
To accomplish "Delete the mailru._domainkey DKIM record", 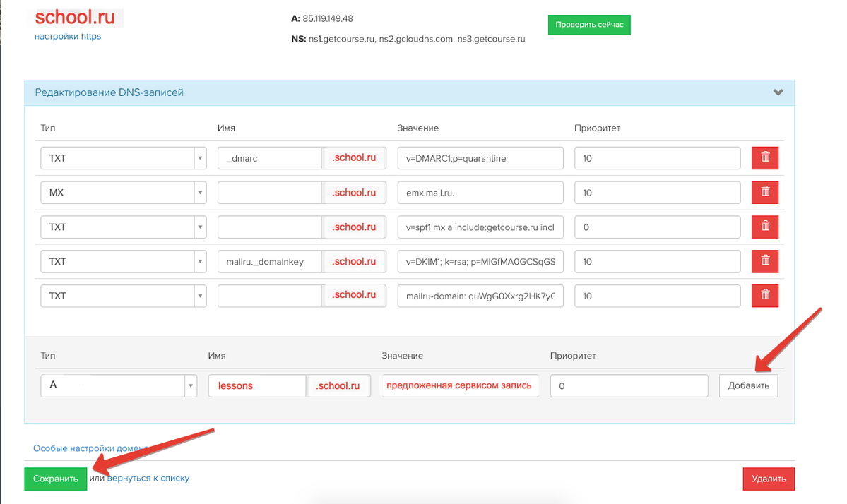I will (764, 261).
